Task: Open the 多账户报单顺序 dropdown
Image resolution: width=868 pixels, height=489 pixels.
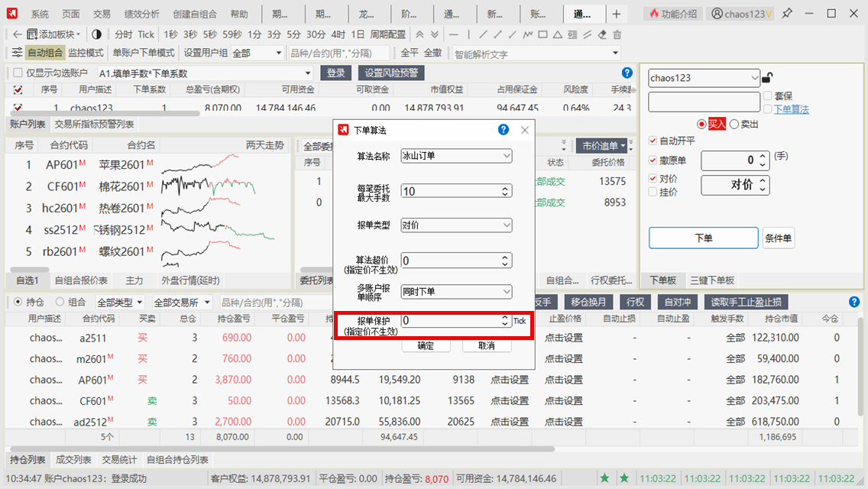Action: 456,292
